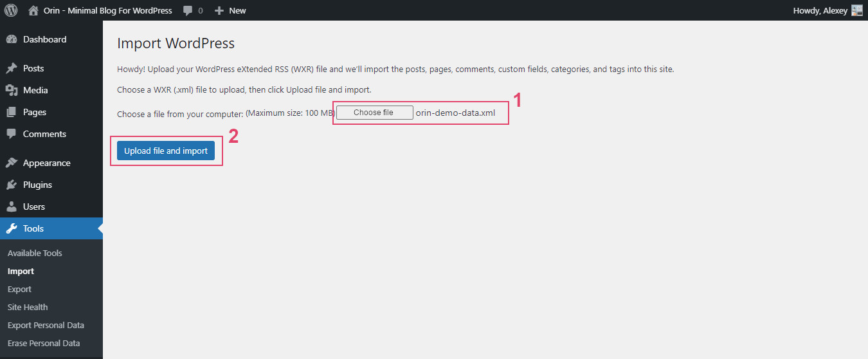
Task: Open the Users menu item
Action: (34, 207)
